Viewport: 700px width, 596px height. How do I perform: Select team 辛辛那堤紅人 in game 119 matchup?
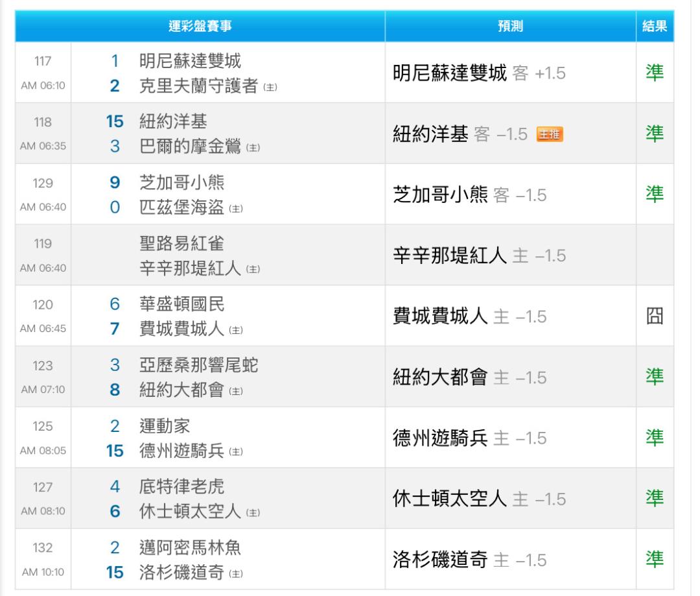coord(190,268)
